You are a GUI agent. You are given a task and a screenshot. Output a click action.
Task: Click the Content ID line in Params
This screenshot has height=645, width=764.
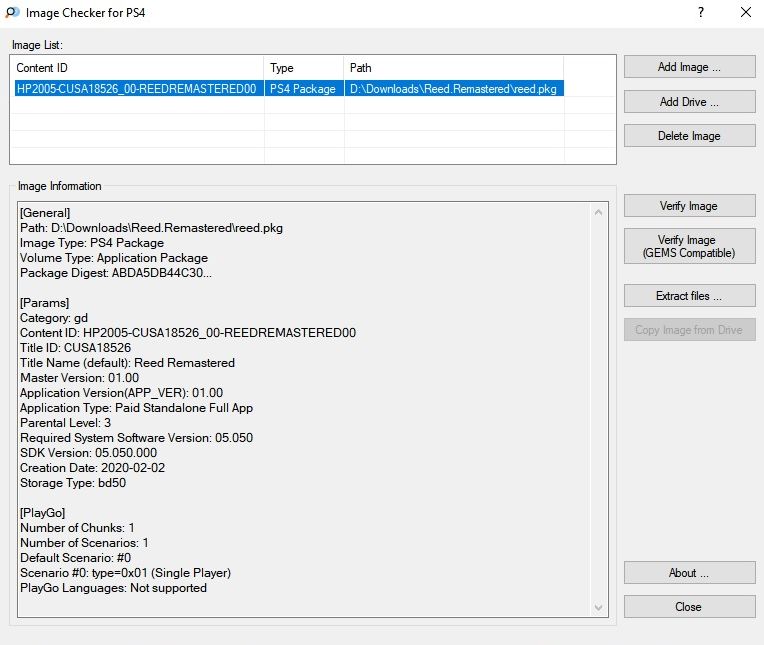tap(188, 333)
